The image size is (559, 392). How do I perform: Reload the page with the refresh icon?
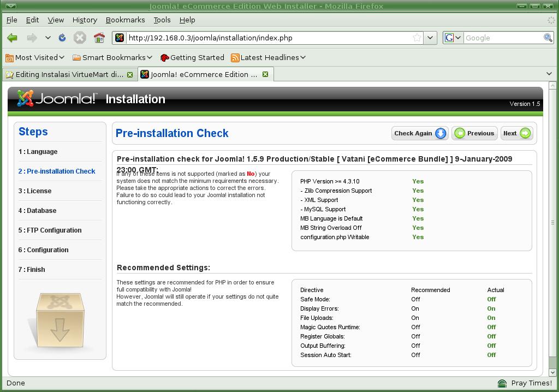[x=62, y=38]
